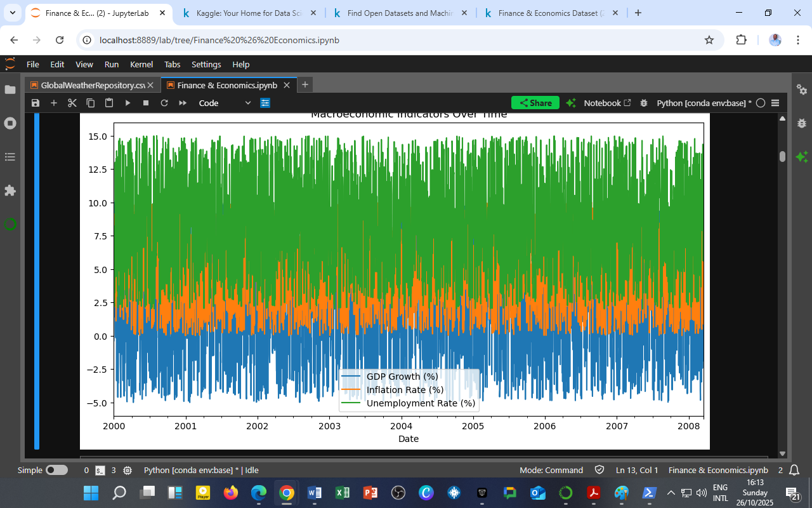The image size is (812, 508).
Task: Restart kernel and run all cells
Action: tap(183, 103)
